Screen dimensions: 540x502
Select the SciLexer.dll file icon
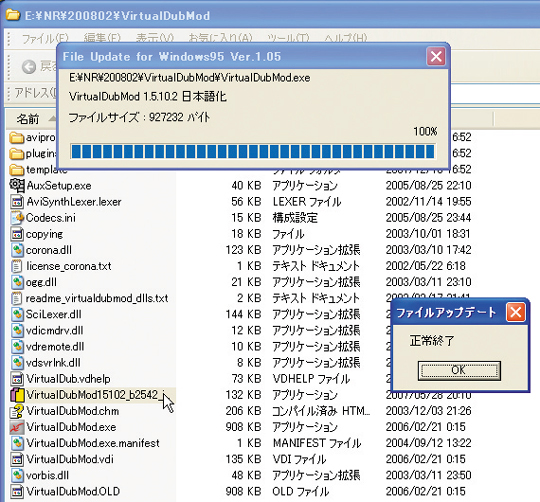click(17, 314)
